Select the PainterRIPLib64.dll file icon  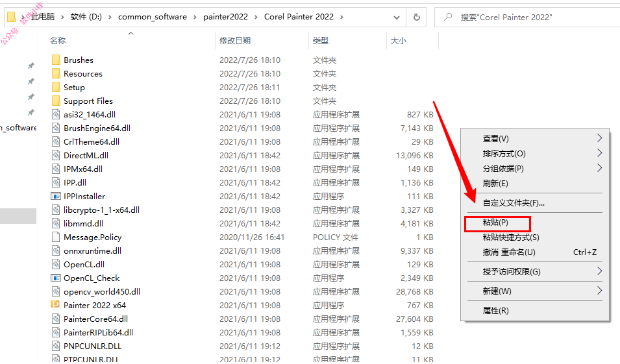pyautogui.click(x=56, y=333)
